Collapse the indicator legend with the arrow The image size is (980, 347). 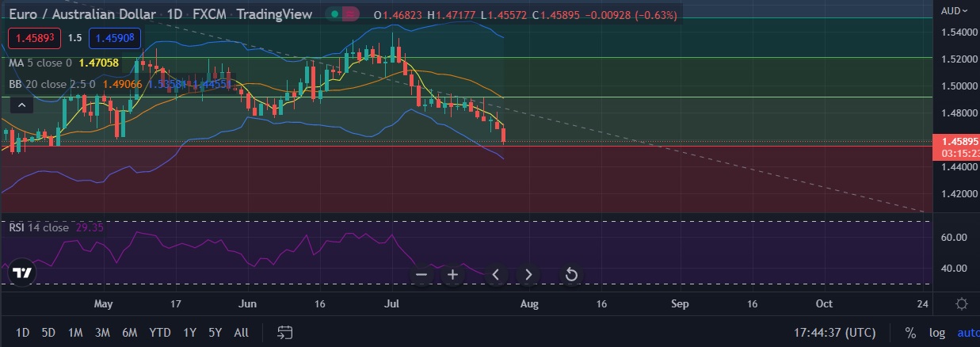point(21,105)
